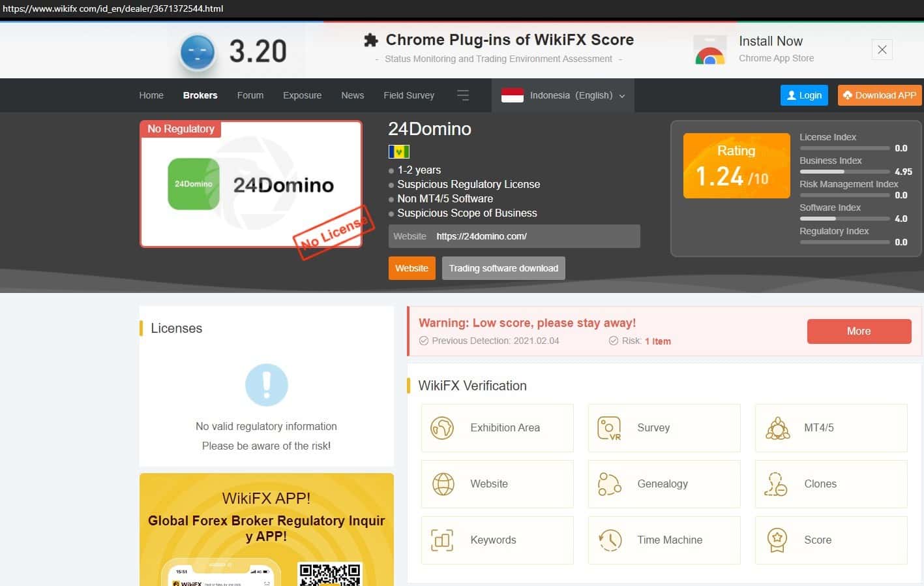Click the orange Rating 1.24/10 box
Viewport: 924px width, 586px height.
[736, 166]
